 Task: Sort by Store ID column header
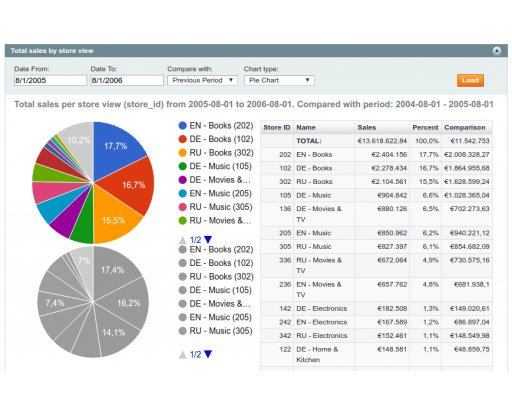277,127
